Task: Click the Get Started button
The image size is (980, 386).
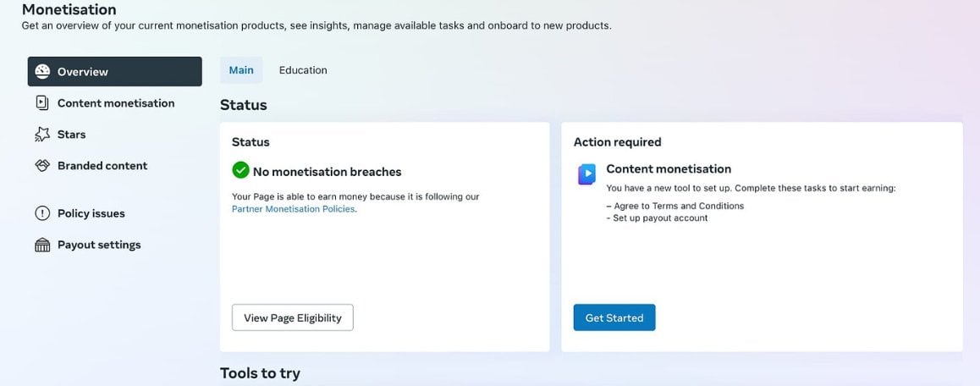Action: pyautogui.click(x=614, y=317)
